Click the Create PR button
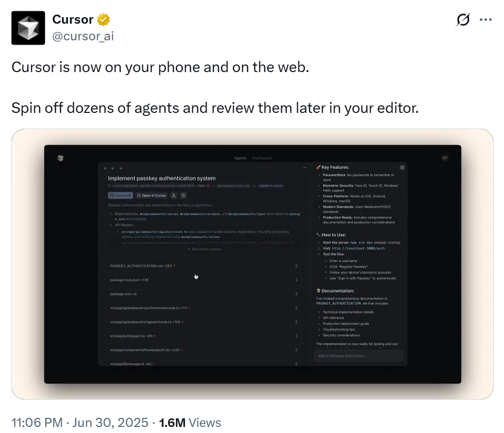The height and width of the screenshot is (433, 504). 120,195
